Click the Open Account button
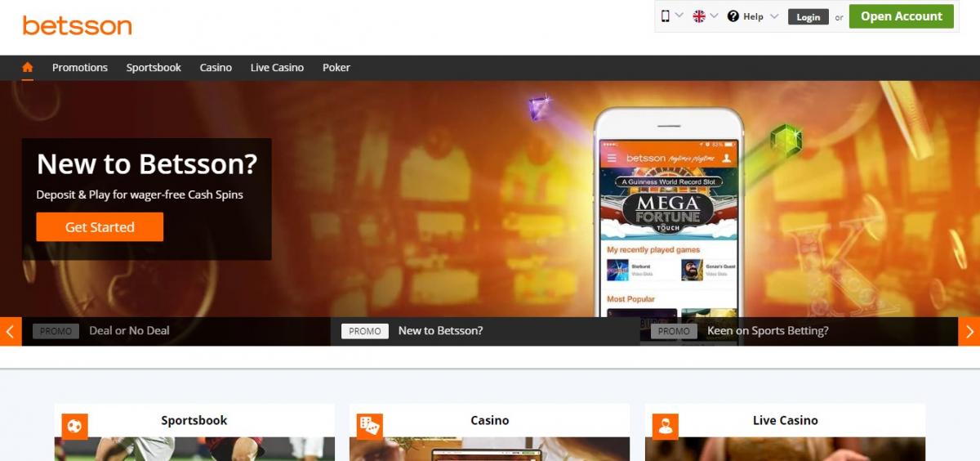 tap(902, 16)
